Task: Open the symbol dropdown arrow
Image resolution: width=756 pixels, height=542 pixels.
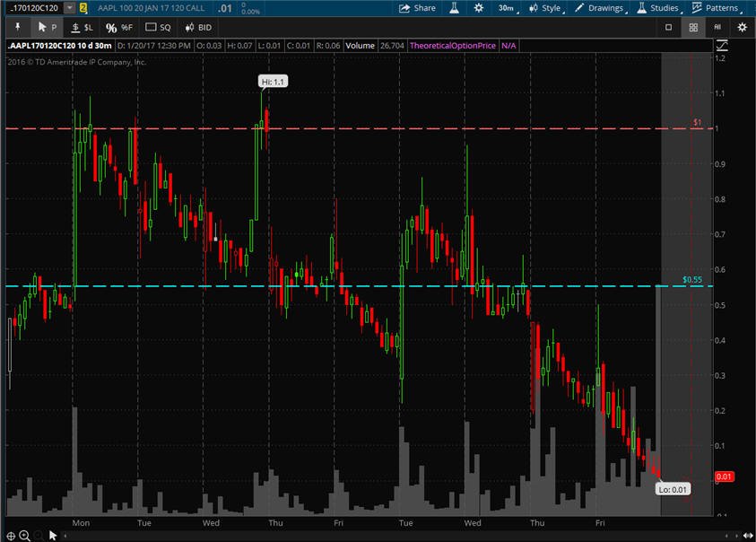Action: [70, 8]
